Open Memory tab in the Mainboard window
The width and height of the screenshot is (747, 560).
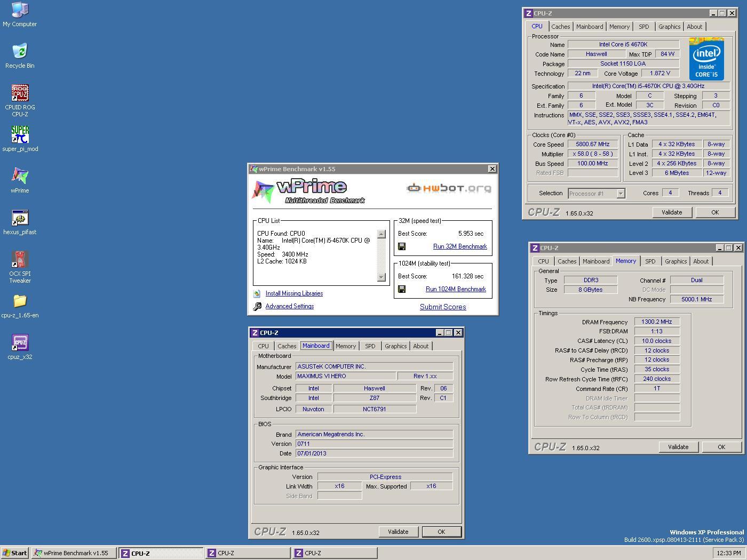(x=346, y=346)
